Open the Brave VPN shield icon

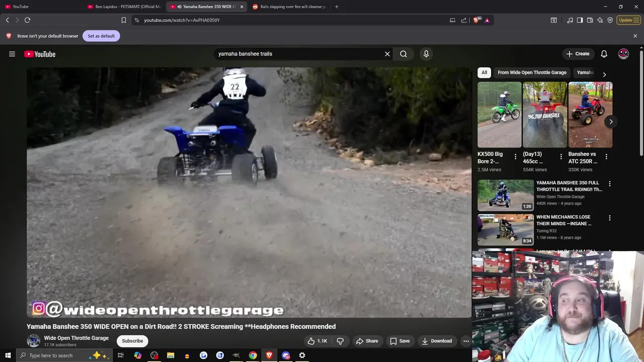[610, 20]
